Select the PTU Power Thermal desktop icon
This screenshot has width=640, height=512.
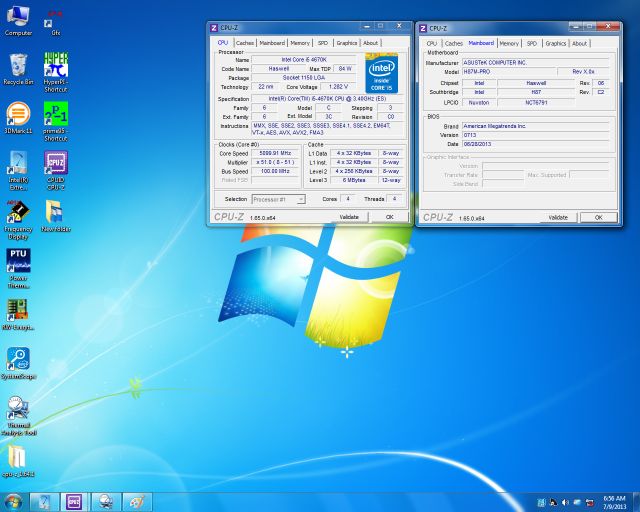[18, 261]
